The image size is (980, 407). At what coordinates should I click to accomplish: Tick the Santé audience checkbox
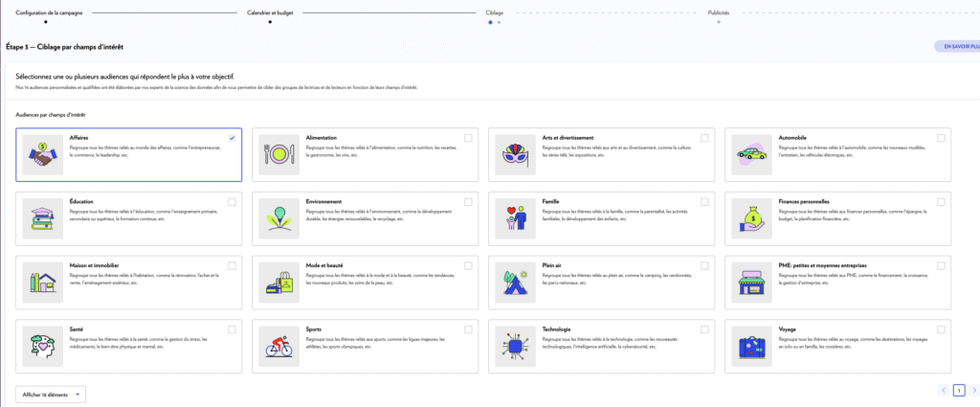point(233,328)
